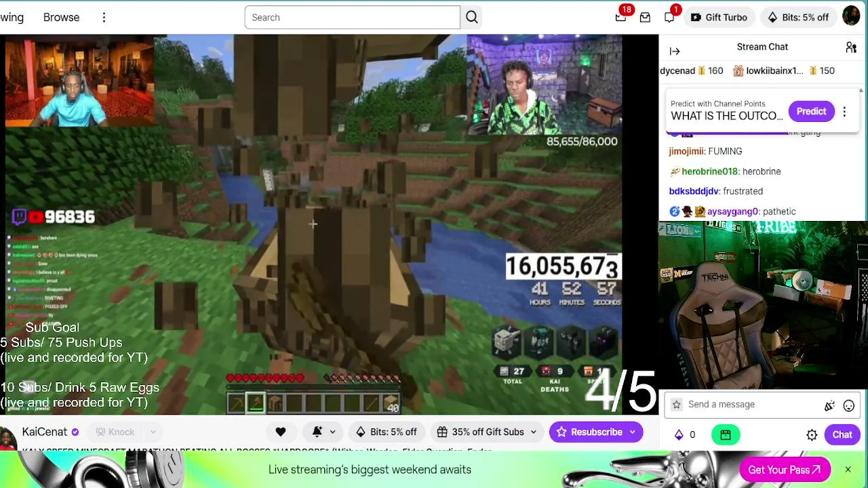Image resolution: width=868 pixels, height=488 pixels.
Task: Expand the notification bell dropdown arrow
Action: coord(332,432)
